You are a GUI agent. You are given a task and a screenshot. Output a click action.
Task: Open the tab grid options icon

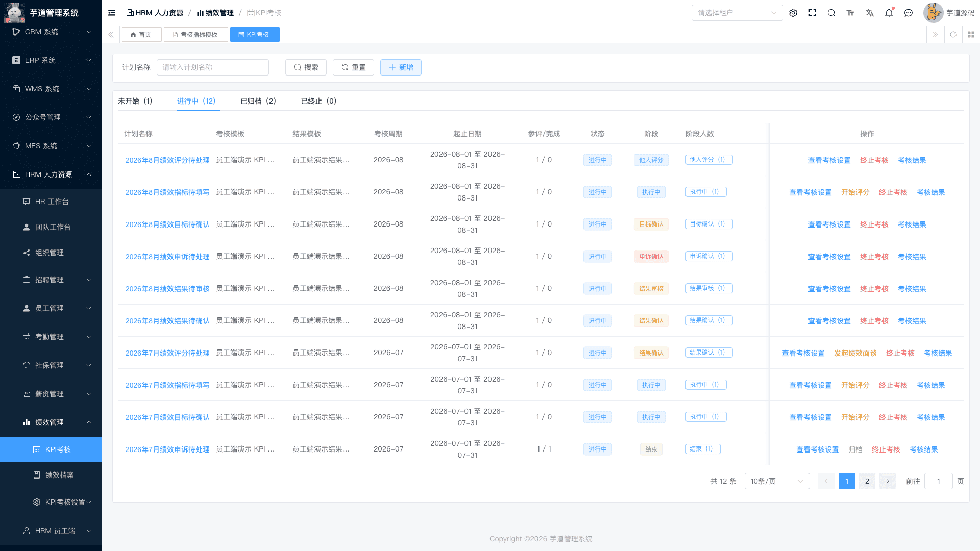971,35
